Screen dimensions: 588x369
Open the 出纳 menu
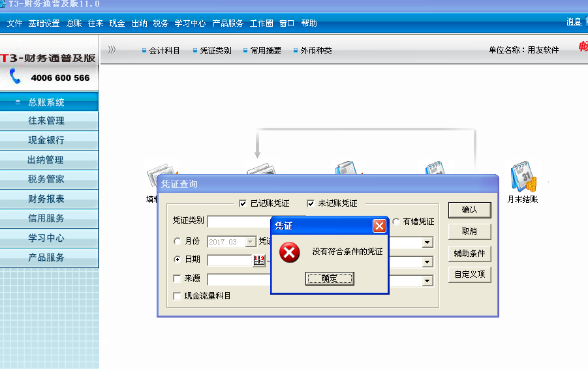click(139, 23)
